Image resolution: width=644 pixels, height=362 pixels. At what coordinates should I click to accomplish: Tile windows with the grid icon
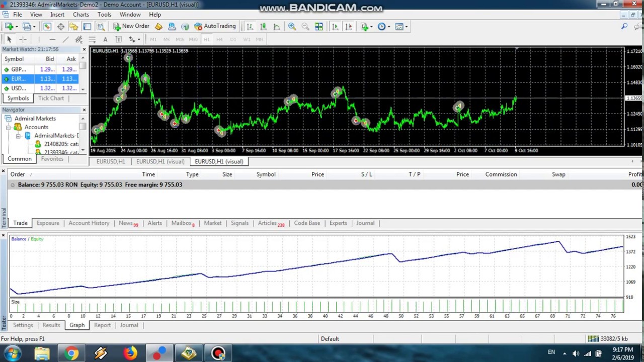(x=318, y=26)
